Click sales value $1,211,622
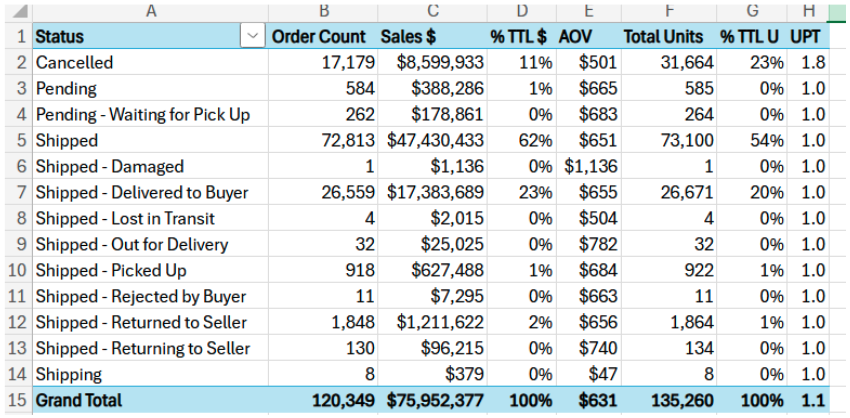The image size is (850, 418). click(432, 322)
